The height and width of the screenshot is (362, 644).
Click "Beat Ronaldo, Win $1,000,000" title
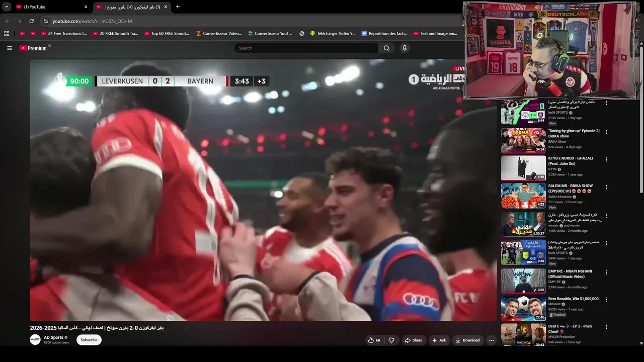click(573, 299)
